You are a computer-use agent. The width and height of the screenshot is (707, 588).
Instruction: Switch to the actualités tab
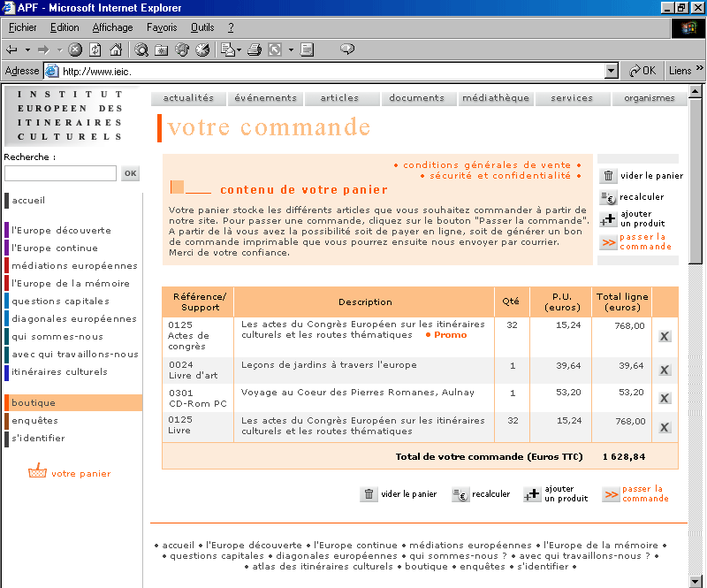[188, 98]
